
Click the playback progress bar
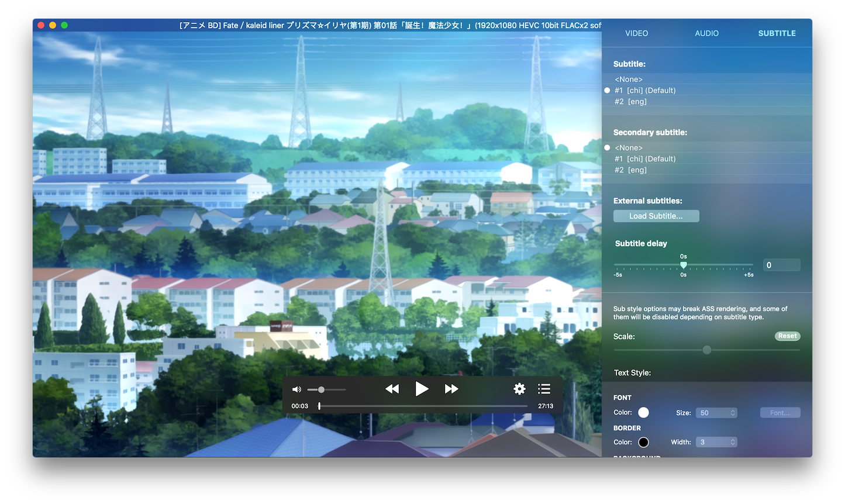tap(423, 406)
